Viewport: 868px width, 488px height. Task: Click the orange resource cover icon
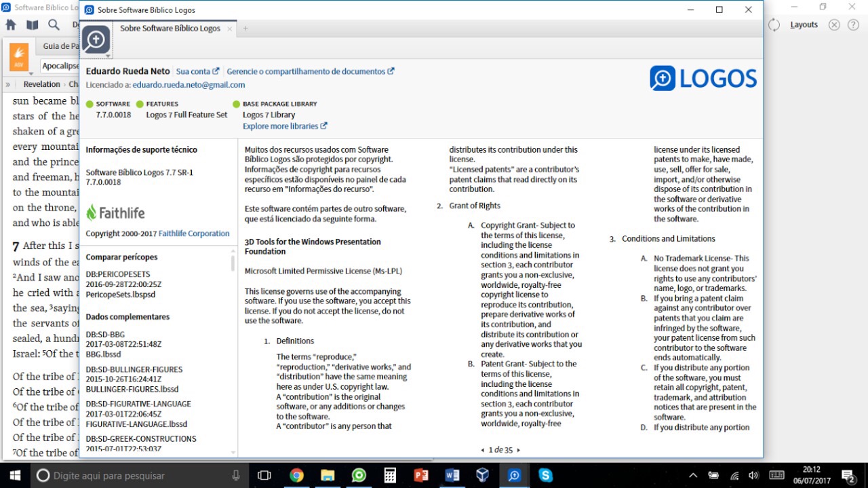pyautogui.click(x=19, y=57)
